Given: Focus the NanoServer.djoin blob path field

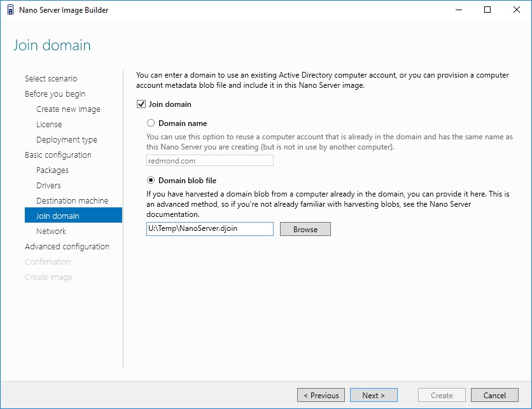Looking at the screenshot, I should click(x=209, y=228).
